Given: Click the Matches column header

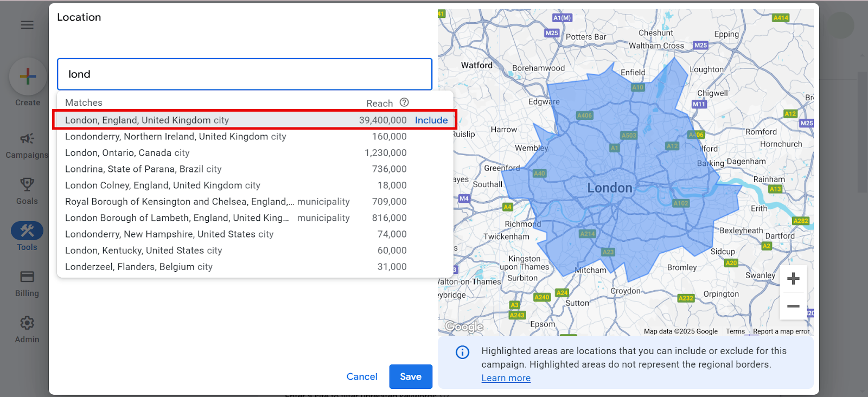Looking at the screenshot, I should coord(84,103).
